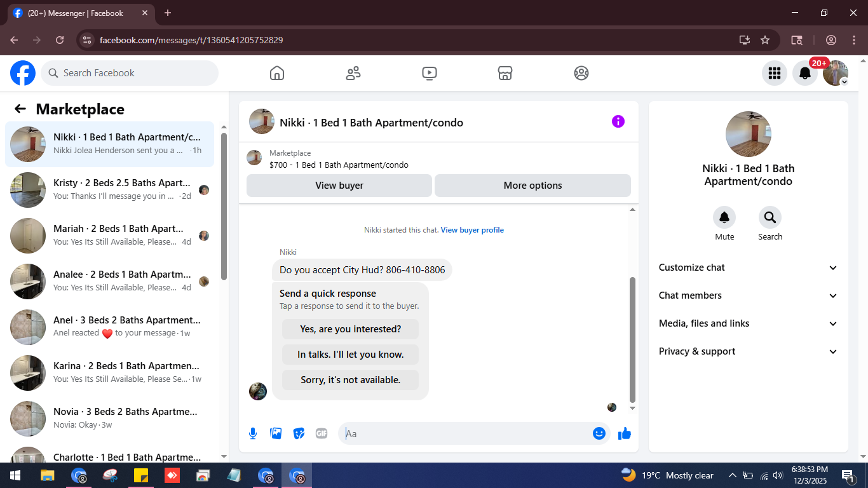Expand Chat members section
The height and width of the screenshot is (488, 868).
click(749, 295)
